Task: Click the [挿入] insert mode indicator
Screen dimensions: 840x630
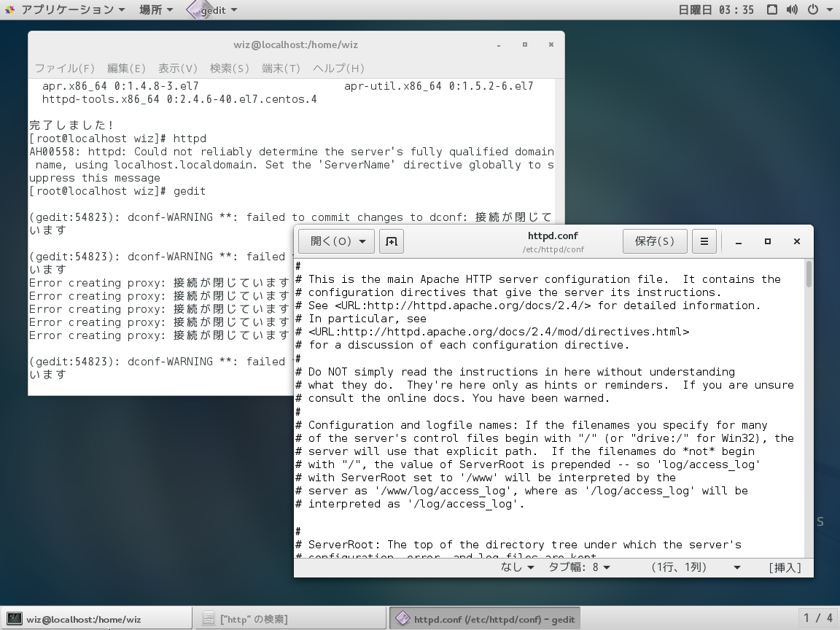Action: (785, 567)
